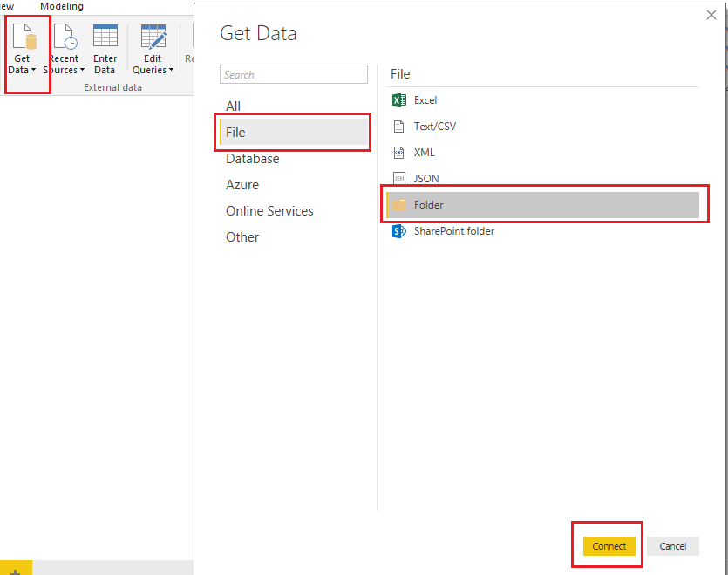
Task: Click the Recent Sources icon
Action: (x=65, y=37)
